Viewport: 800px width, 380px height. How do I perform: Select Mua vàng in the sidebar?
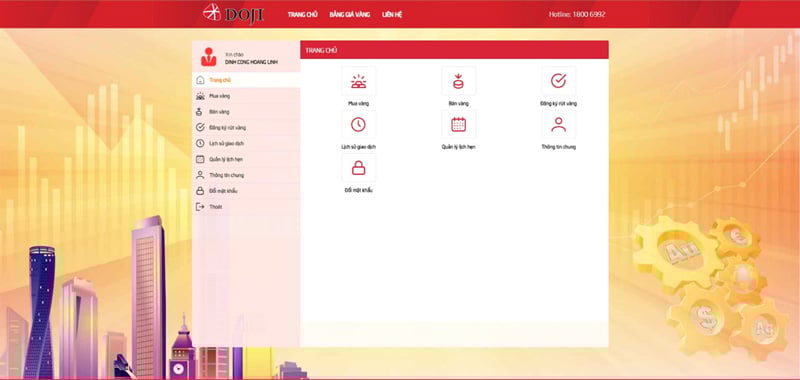point(246,96)
